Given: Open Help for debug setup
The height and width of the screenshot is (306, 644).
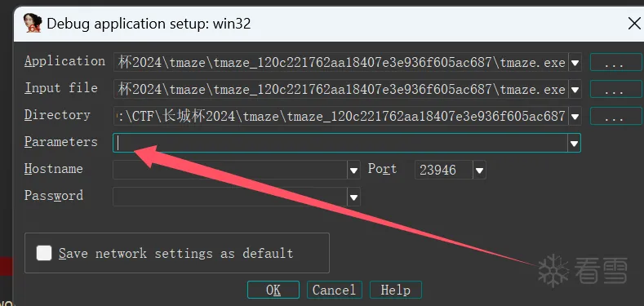Looking at the screenshot, I should click(x=396, y=290).
